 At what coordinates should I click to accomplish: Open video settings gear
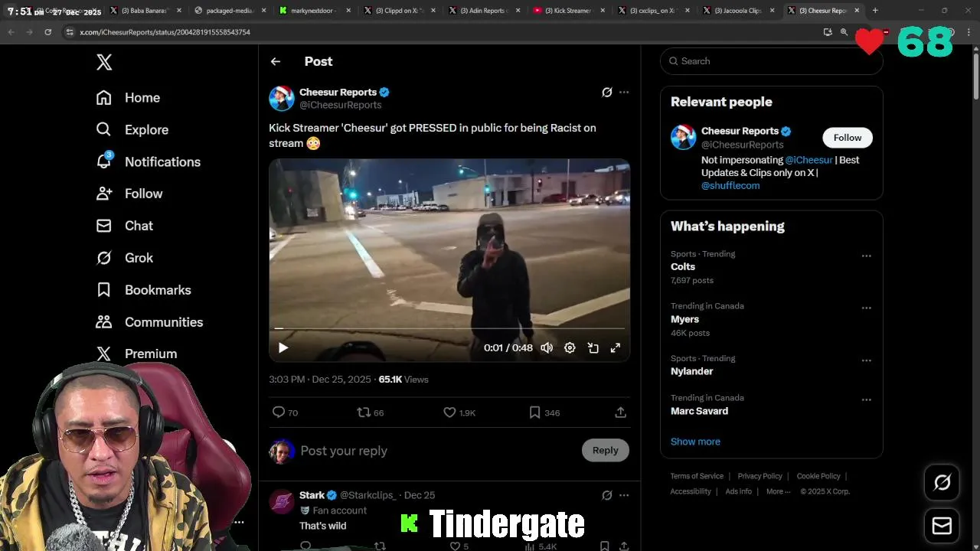click(x=570, y=348)
